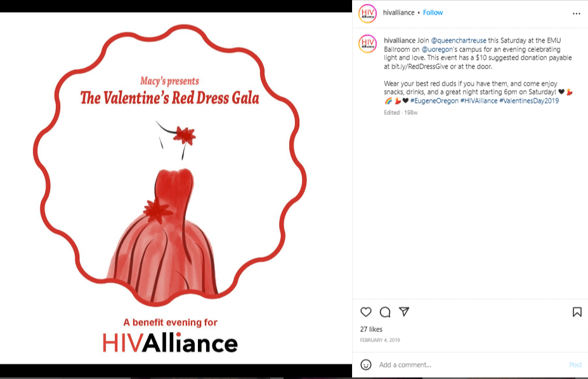
Task: Open the #EugeneOregon hashtag
Action: point(434,100)
